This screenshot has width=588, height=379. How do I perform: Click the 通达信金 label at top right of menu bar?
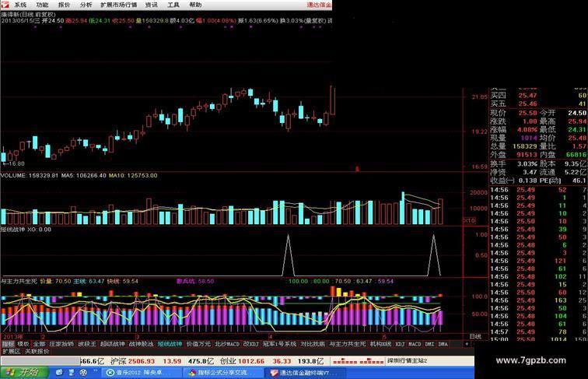319,5
